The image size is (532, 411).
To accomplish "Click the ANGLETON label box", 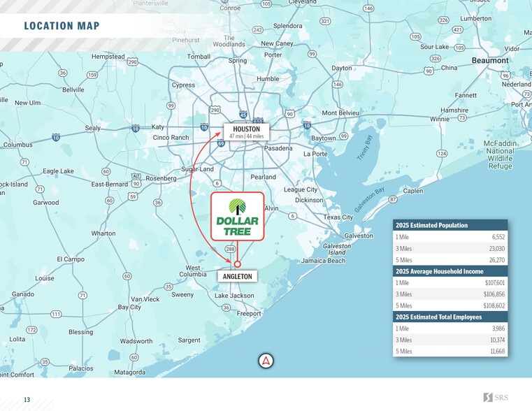I will point(238,276).
